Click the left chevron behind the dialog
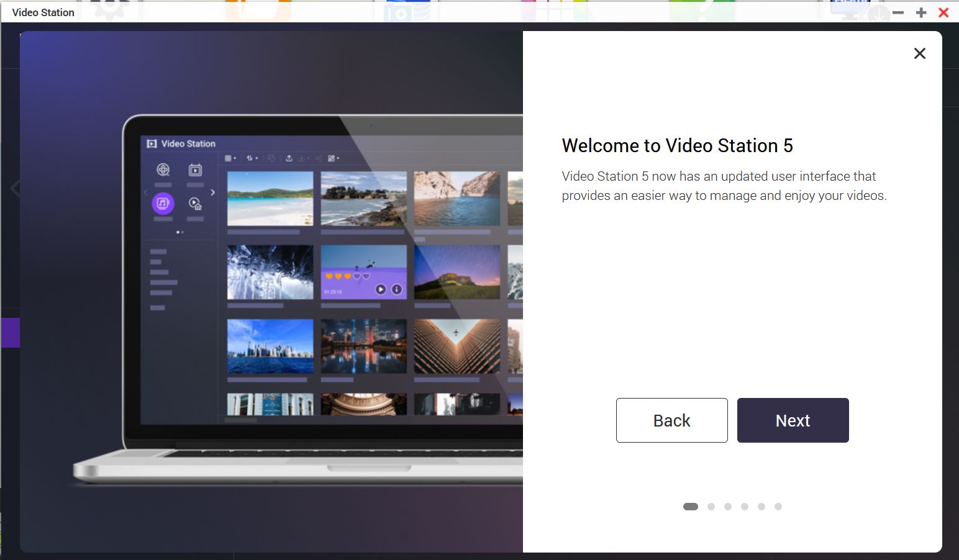The width and height of the screenshot is (959, 560). click(x=15, y=188)
